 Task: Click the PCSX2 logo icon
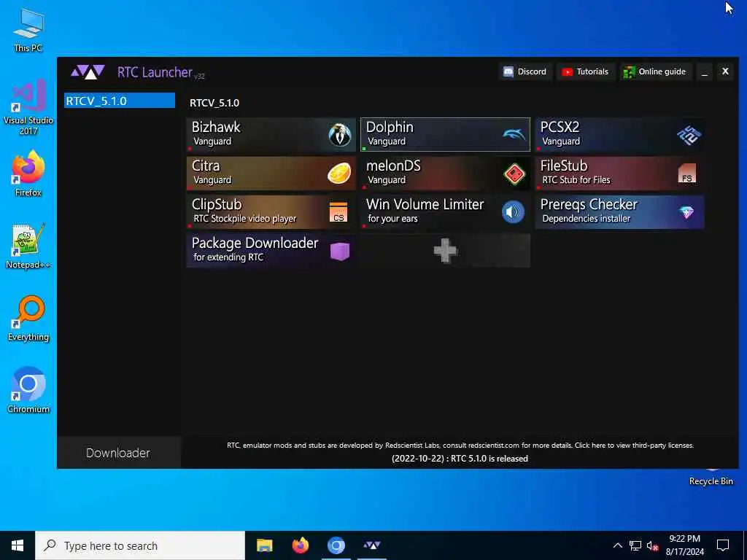[689, 135]
